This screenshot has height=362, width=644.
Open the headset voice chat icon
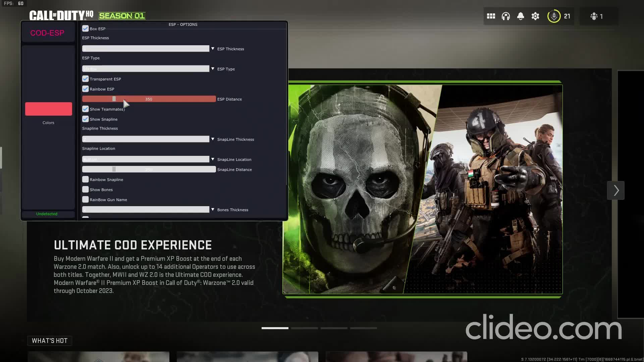pos(506,16)
